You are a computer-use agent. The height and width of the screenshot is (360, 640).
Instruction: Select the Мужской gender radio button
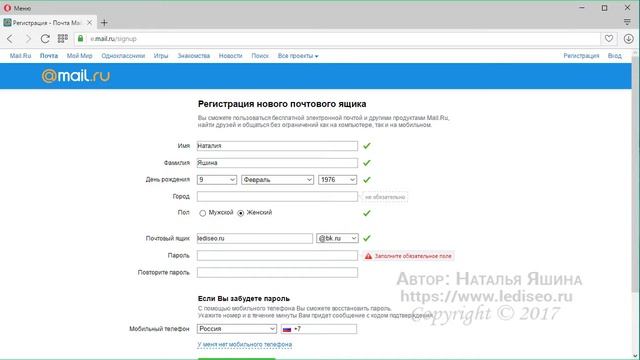pyautogui.click(x=202, y=213)
